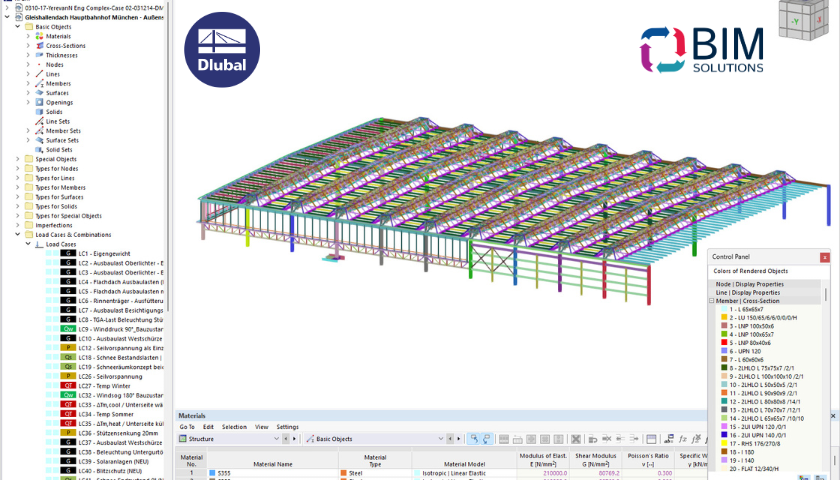
Task: Open the Structure dropdown in Materials panel
Action: (x=230, y=439)
